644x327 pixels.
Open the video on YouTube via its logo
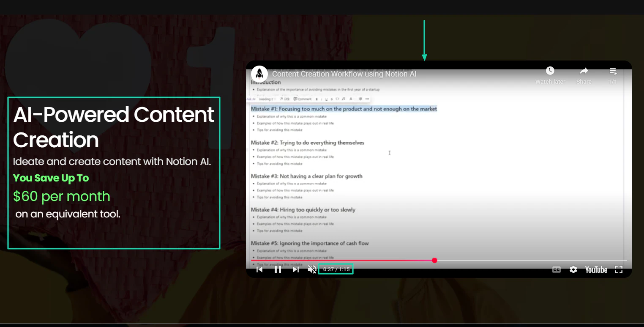(x=596, y=269)
